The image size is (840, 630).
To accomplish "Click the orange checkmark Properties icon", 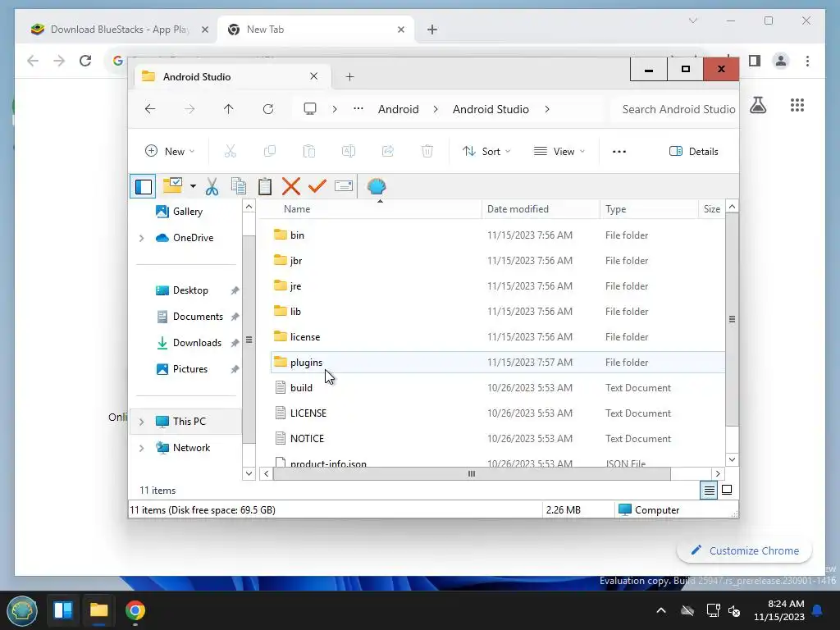I will pyautogui.click(x=317, y=186).
